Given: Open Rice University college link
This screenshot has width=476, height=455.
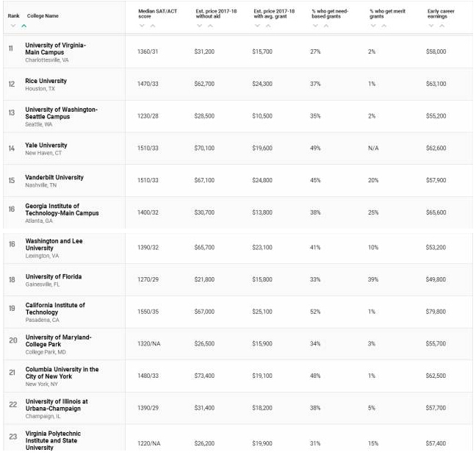Looking at the screenshot, I should tap(46, 81).
